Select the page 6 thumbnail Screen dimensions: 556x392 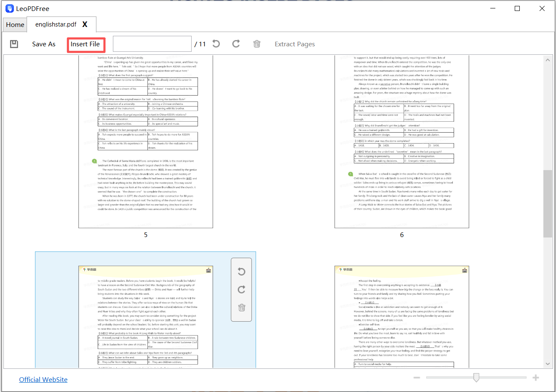coord(401,141)
